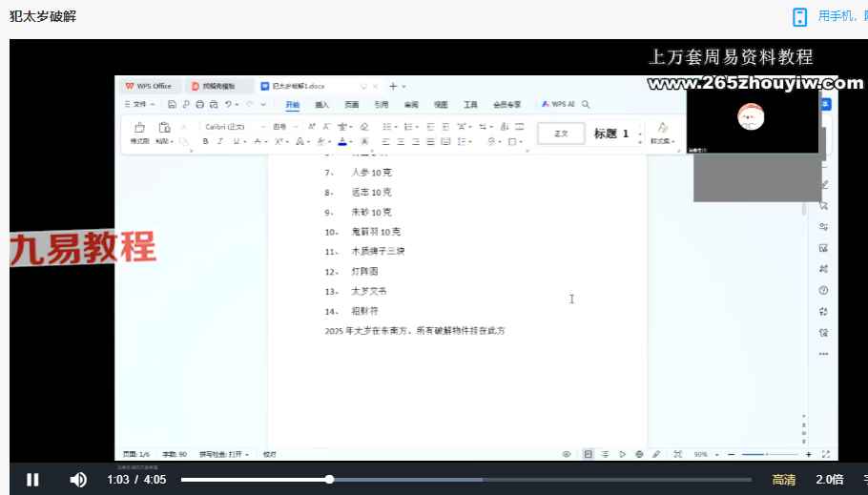The height and width of the screenshot is (495, 868).
Task: Click the 校对 proofing button
Action: click(270, 454)
